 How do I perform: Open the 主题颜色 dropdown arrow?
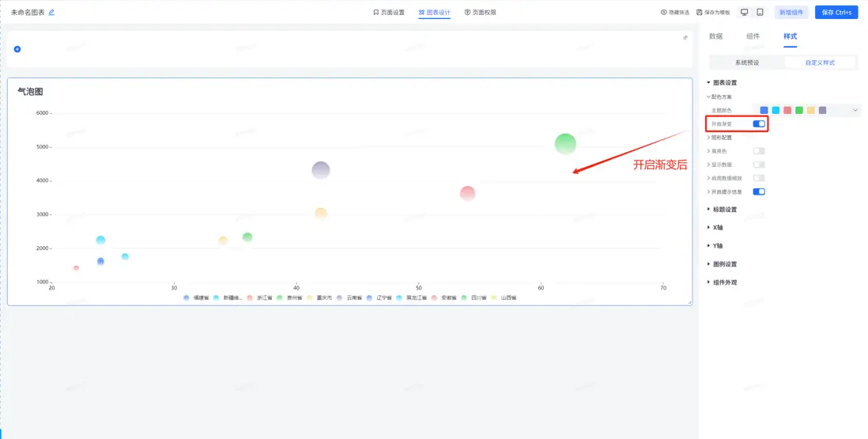click(855, 110)
